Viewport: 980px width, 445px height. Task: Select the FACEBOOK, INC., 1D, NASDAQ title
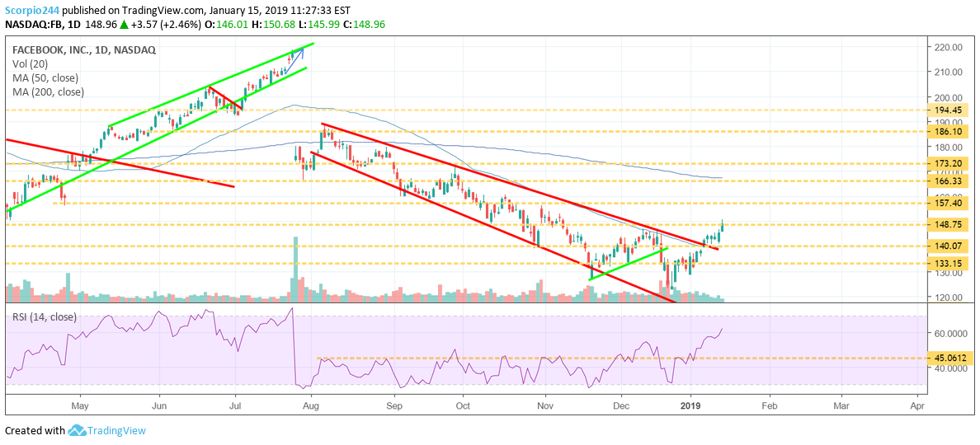tap(84, 49)
